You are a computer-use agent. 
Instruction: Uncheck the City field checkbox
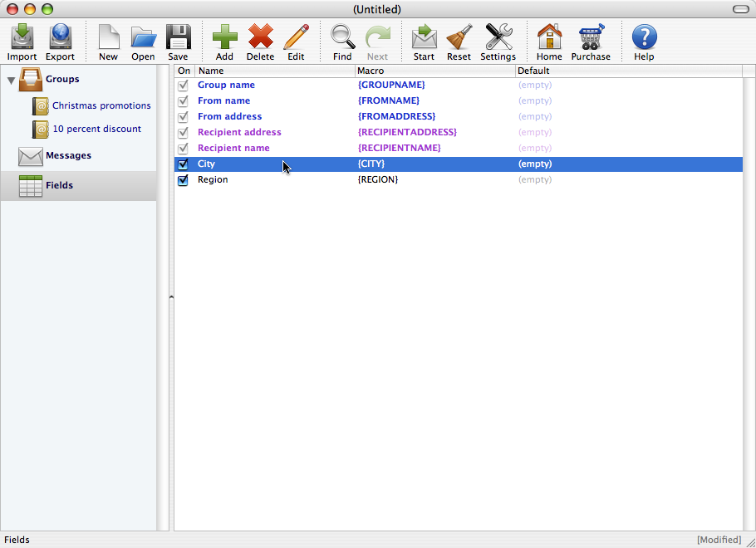(x=183, y=164)
